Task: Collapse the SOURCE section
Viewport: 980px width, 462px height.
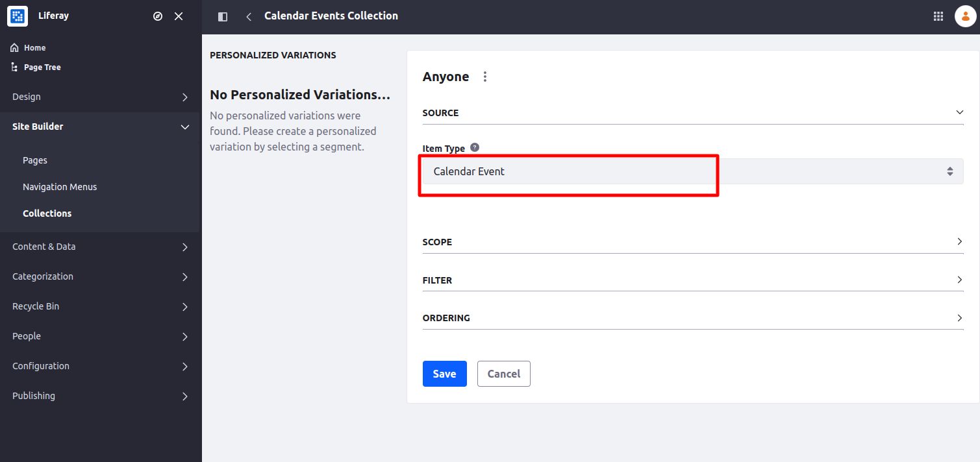Action: click(x=693, y=113)
